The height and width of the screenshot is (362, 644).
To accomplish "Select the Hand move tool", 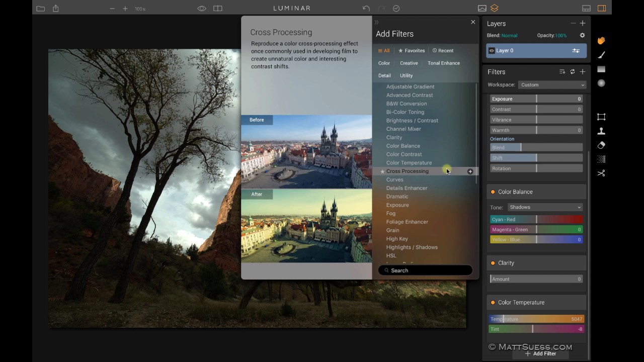I will (601, 41).
